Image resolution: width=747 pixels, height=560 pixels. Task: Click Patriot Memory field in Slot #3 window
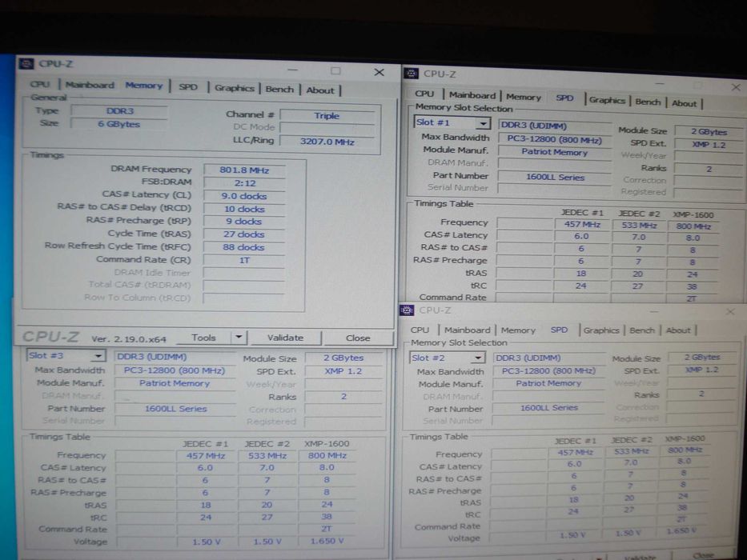(175, 383)
